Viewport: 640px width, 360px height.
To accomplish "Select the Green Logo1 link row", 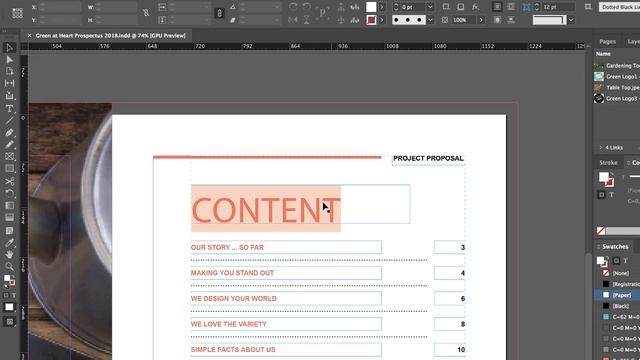I will click(617, 76).
